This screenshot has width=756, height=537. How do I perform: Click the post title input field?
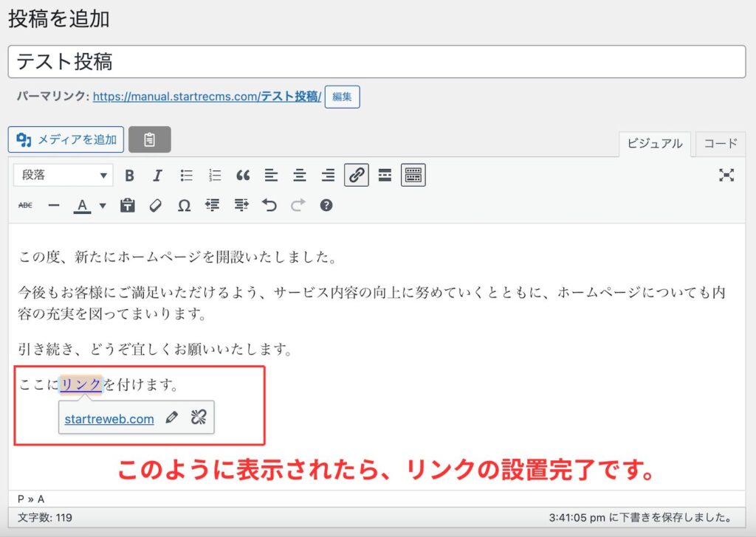pos(377,62)
